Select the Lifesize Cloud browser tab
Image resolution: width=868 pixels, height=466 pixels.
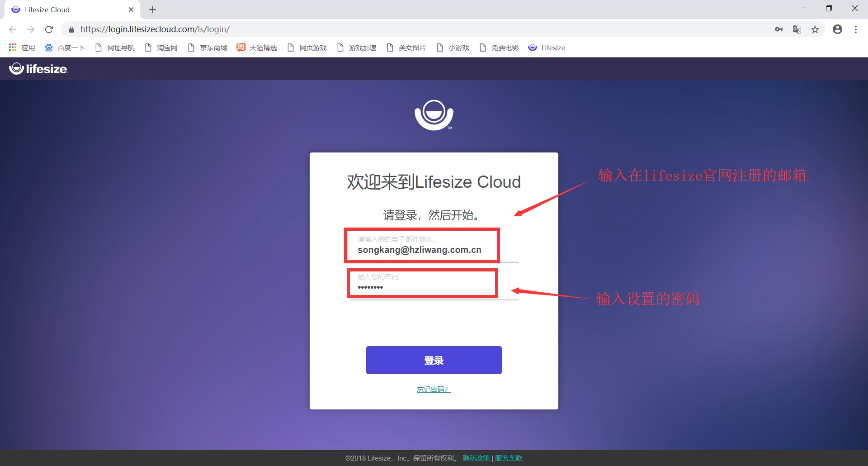(x=72, y=10)
